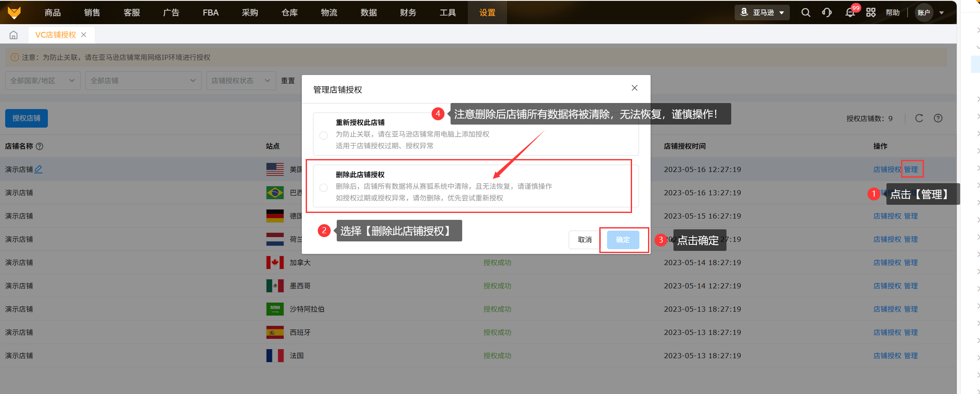Screen dimensions: 980x394
Task: Click the France flag
Action: point(275,356)
